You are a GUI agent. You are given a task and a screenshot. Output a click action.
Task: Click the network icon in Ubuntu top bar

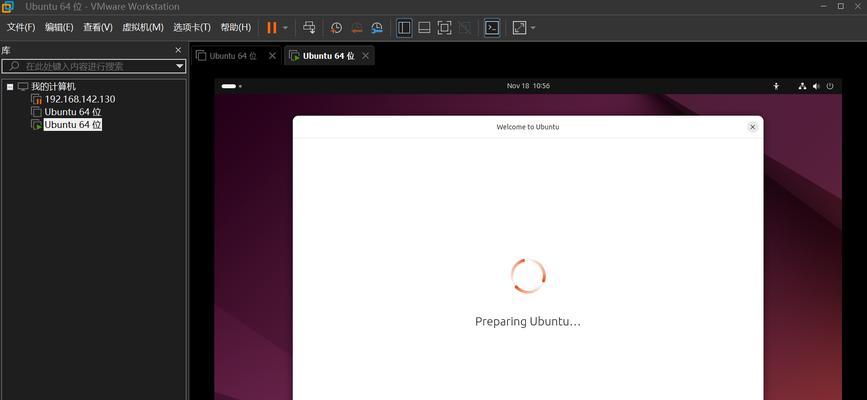pos(802,86)
